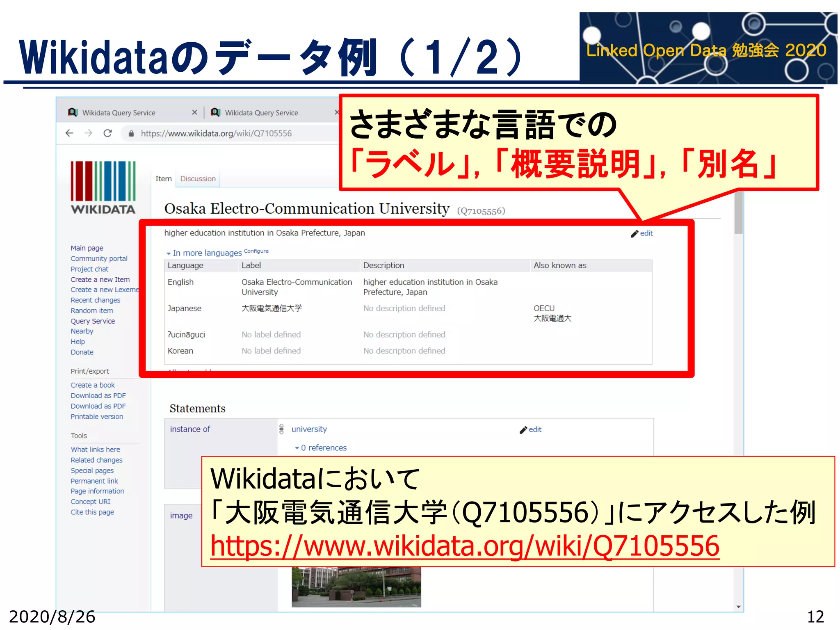The height and width of the screenshot is (630, 840).
Task: Close the first Wikidata Query Service tab
Action: tap(194, 112)
